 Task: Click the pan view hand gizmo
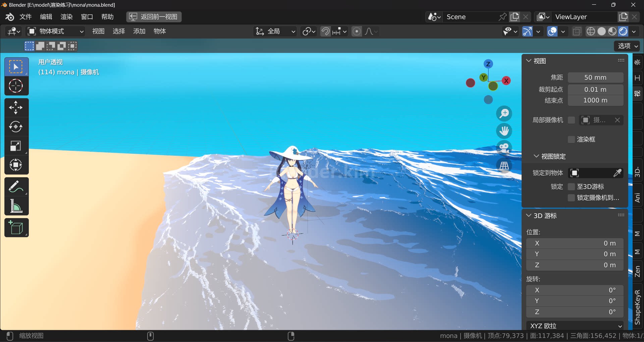pos(504,131)
